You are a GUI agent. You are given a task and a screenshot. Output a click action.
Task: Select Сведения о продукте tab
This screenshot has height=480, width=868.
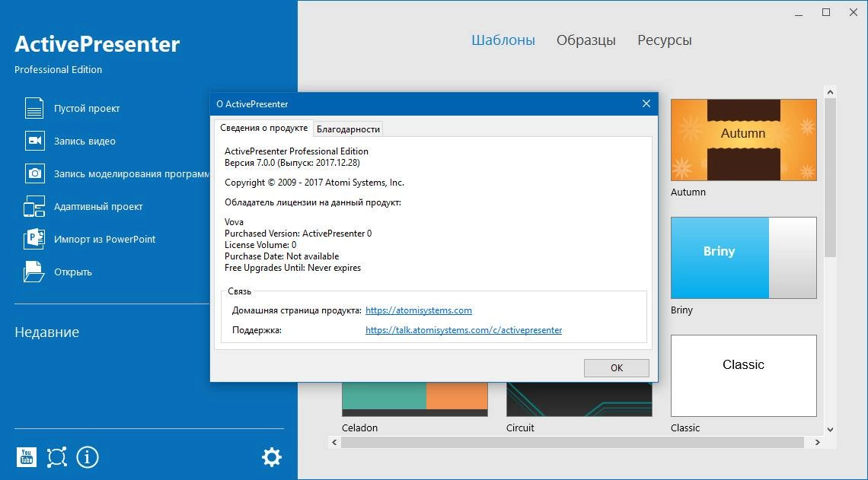point(263,128)
